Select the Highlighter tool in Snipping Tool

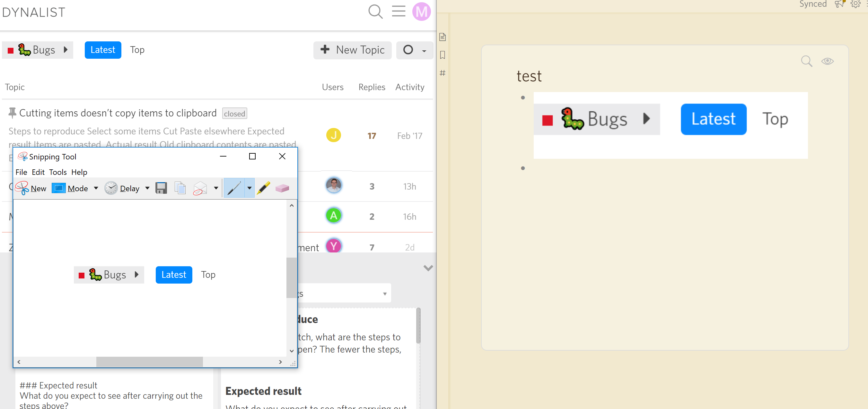(x=264, y=188)
